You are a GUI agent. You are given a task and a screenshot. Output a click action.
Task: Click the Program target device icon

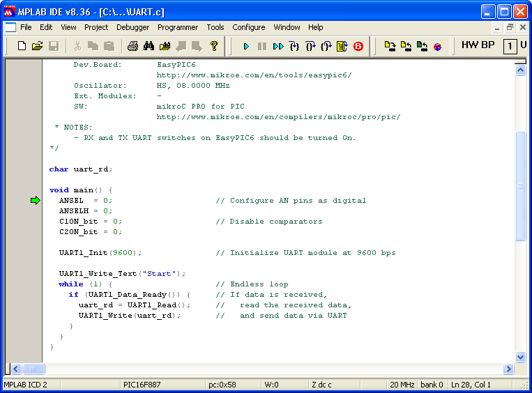[x=390, y=46]
